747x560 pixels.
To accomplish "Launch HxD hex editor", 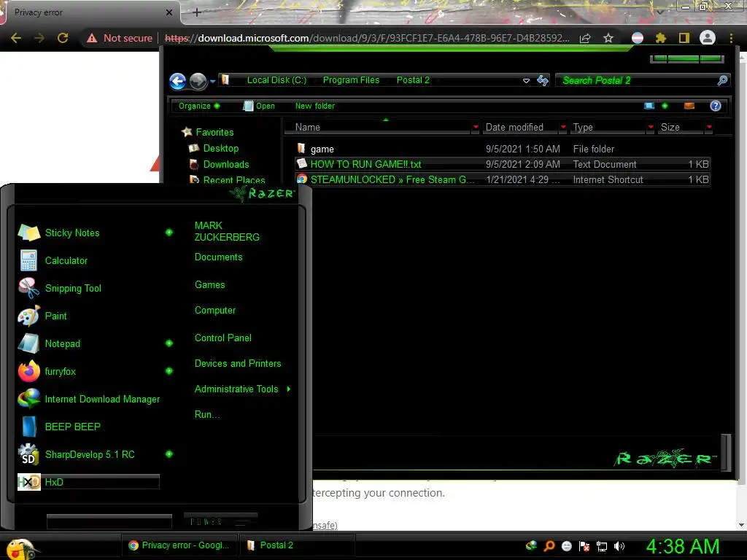I will [x=88, y=482].
